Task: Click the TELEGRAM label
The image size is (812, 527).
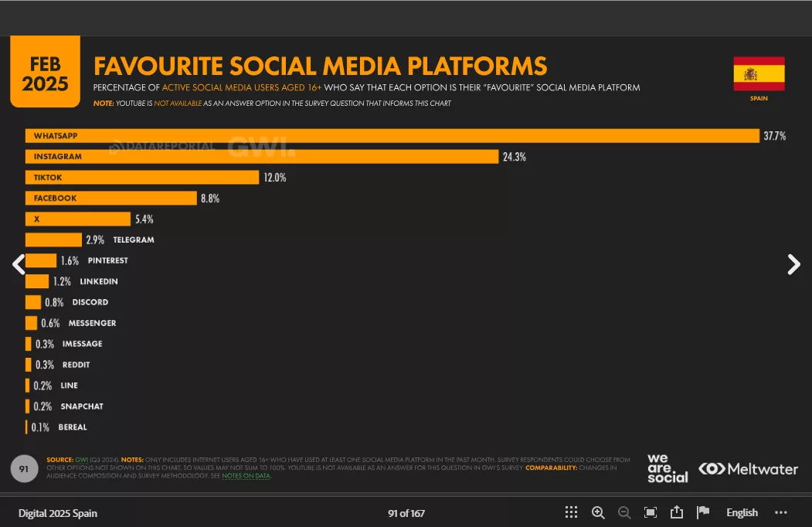Action: tap(134, 240)
